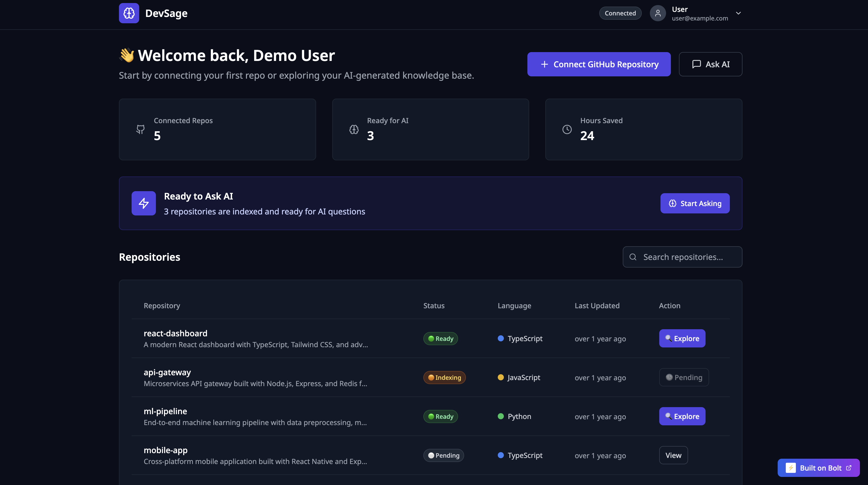
Task: Click the magnifier icon in the search box
Action: pos(633,257)
